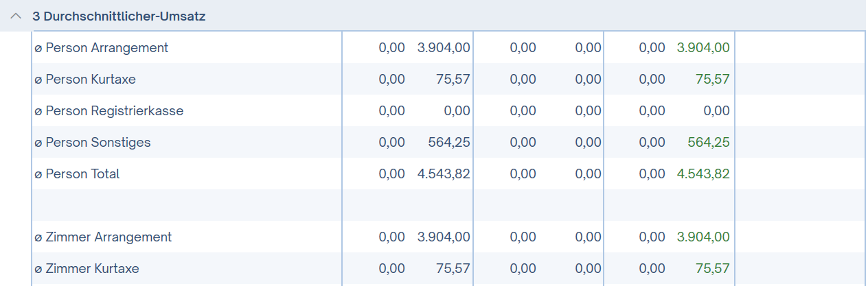Select the ⌀ Zimmer Kurtaxe row label
The width and height of the screenshot is (868, 286).
[87, 269]
